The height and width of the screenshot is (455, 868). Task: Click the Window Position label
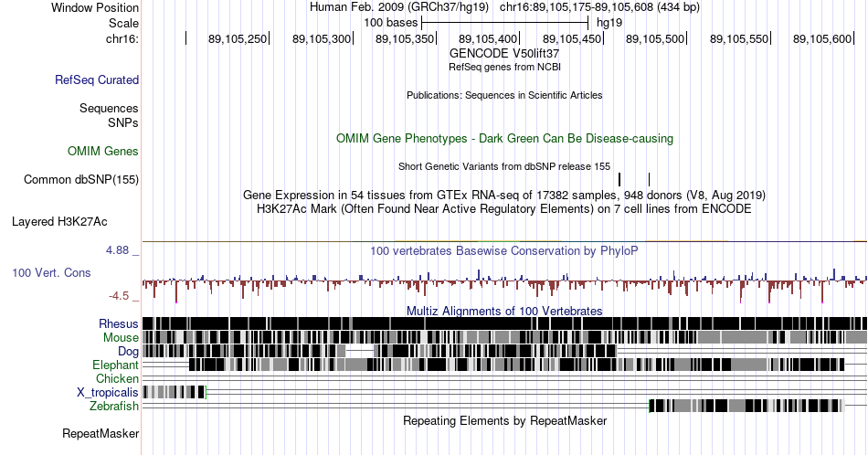(x=95, y=7)
